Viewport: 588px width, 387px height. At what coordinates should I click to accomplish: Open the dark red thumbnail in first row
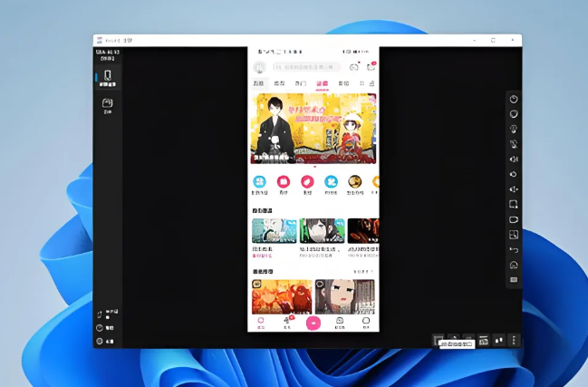pyautogui.click(x=363, y=231)
